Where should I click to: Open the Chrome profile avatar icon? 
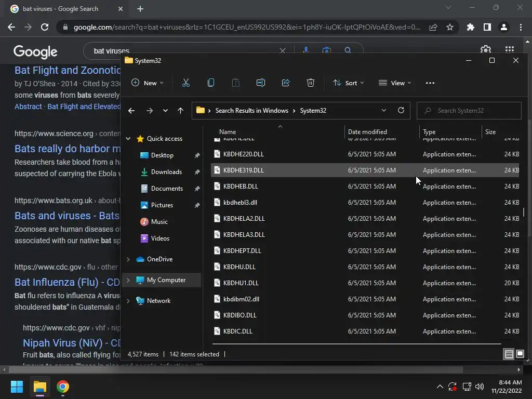point(504,27)
